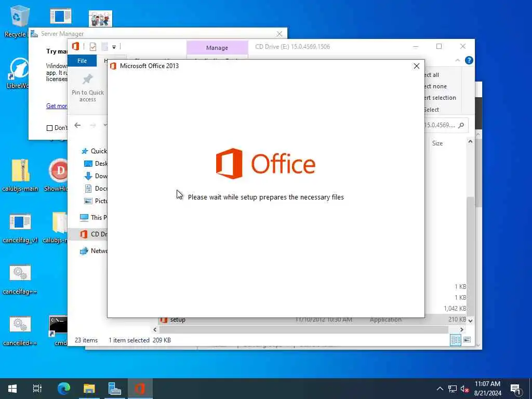Click the file list scroll up arrow
The width and height of the screenshot is (532, 399).
(470, 141)
